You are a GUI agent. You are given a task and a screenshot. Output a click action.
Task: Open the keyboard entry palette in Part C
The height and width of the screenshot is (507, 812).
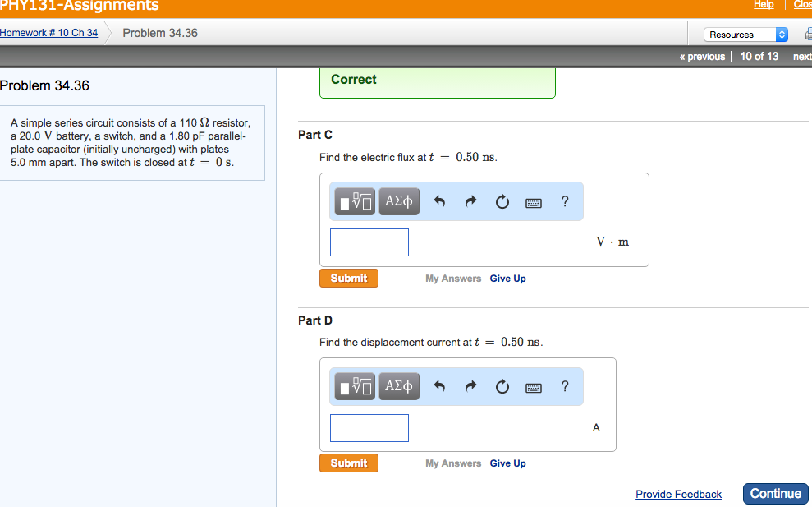pos(533,201)
